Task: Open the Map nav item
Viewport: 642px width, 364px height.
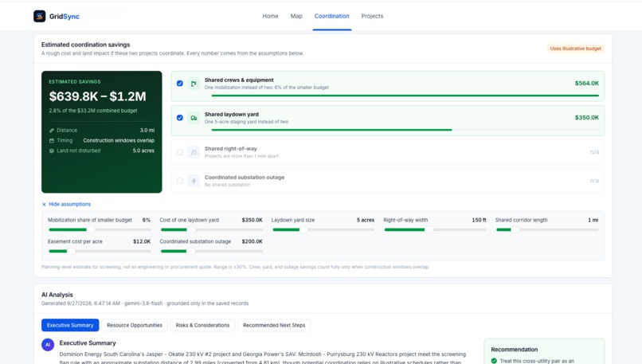Action: 296,16
